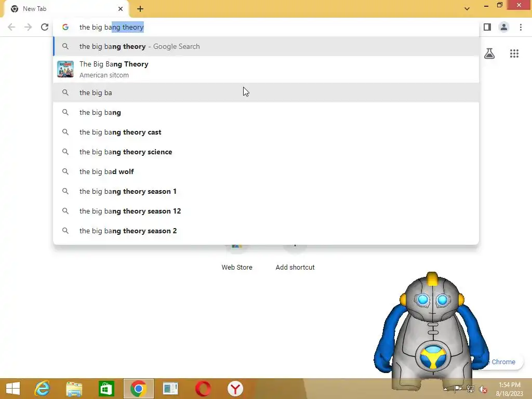This screenshot has width=532, height=399.
Task: Click the Action Center flag tray icon
Action: click(458, 389)
